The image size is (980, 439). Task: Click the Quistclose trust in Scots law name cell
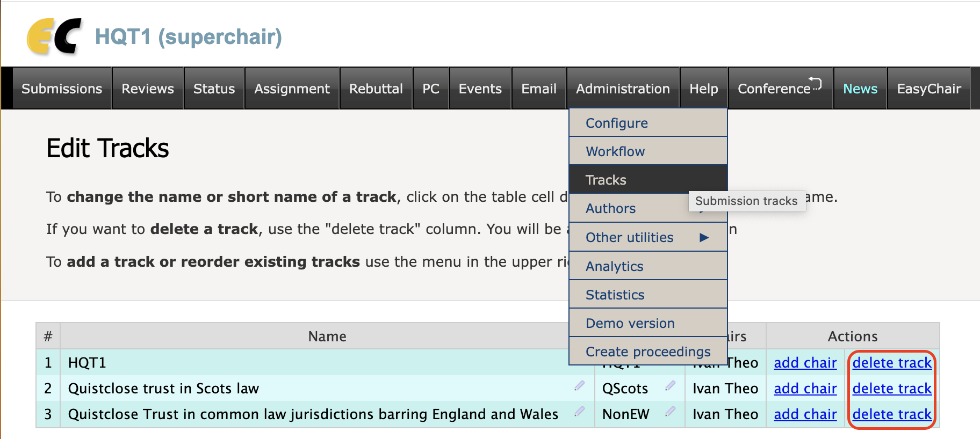tap(163, 389)
